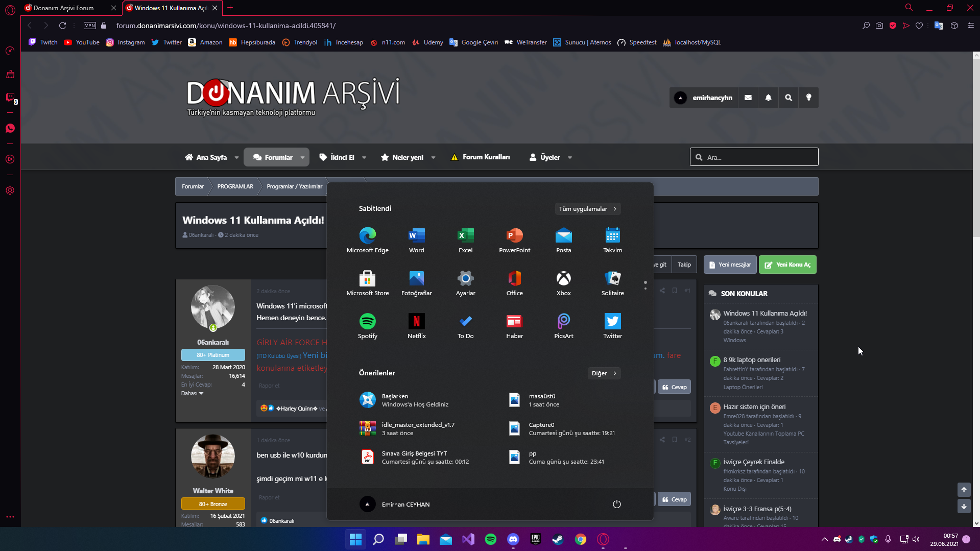This screenshot has width=980, height=551.
Task: Click scroll-to-top arrow button
Action: tap(964, 490)
